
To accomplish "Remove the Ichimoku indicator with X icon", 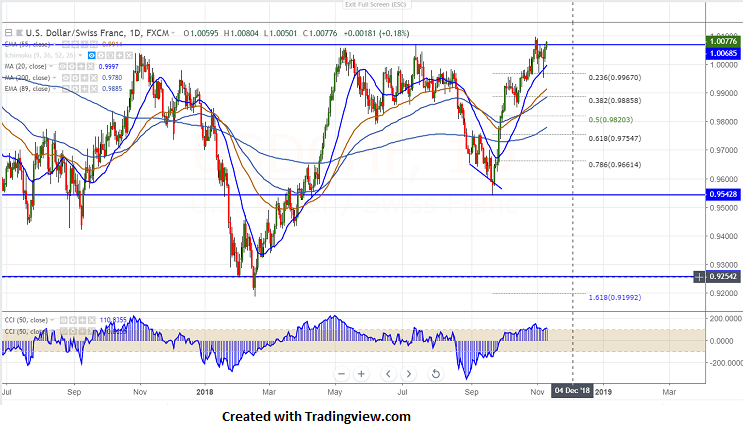I will coord(129,55).
